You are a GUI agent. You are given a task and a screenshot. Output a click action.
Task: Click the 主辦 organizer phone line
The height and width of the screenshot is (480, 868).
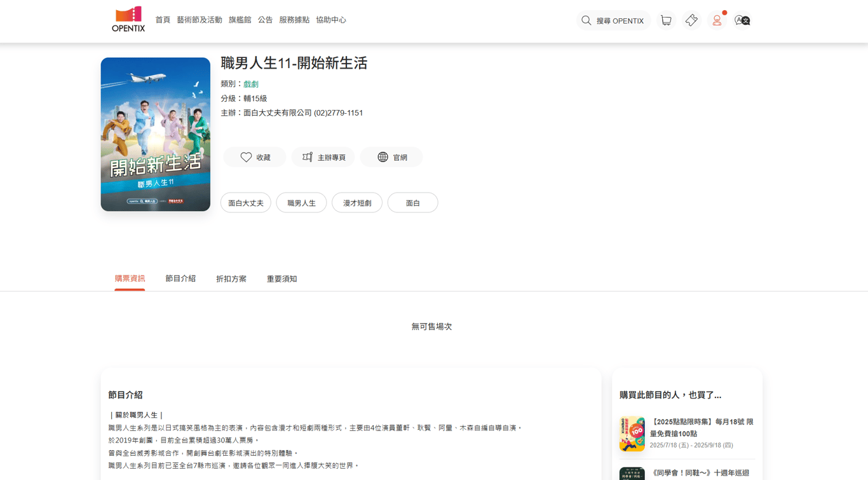[x=292, y=113]
